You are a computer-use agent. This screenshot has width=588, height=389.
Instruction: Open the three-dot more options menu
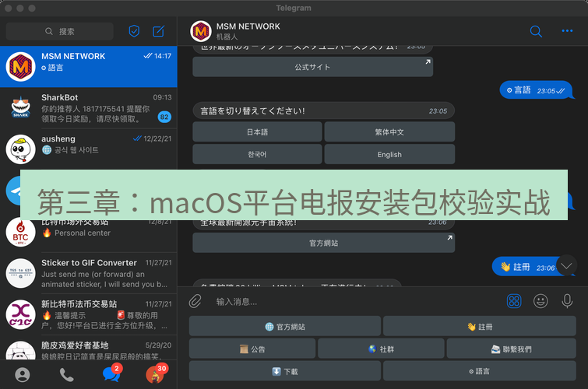pyautogui.click(x=567, y=30)
